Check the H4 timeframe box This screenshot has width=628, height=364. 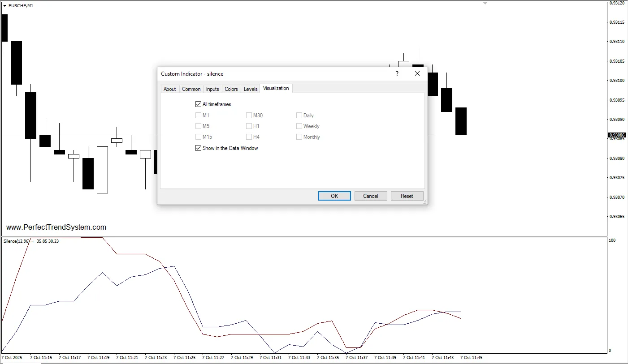[x=249, y=137]
